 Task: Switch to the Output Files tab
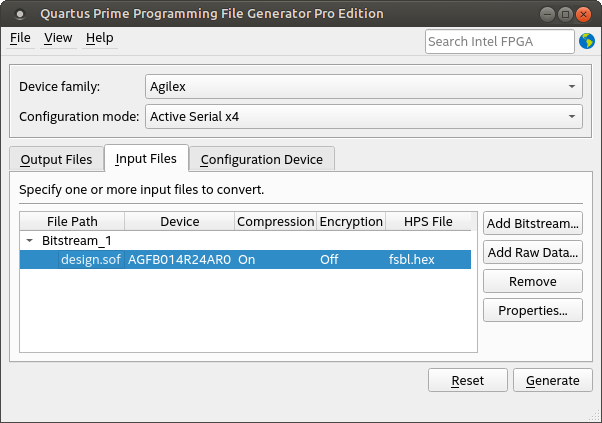pos(56,159)
